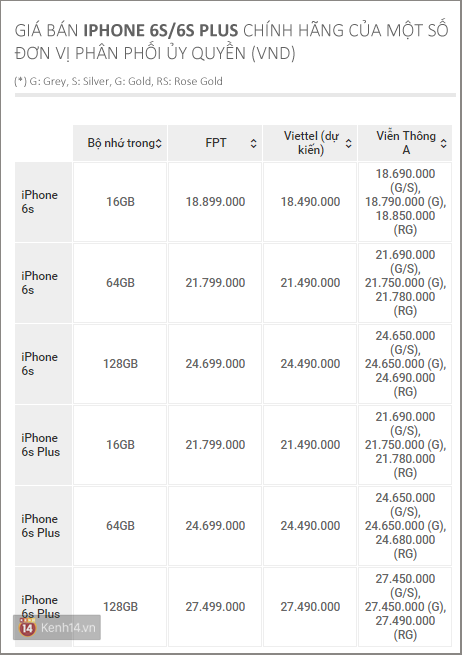Click the sort arrows beside Bộ nhớ trong
The image size is (462, 655).
(159, 144)
